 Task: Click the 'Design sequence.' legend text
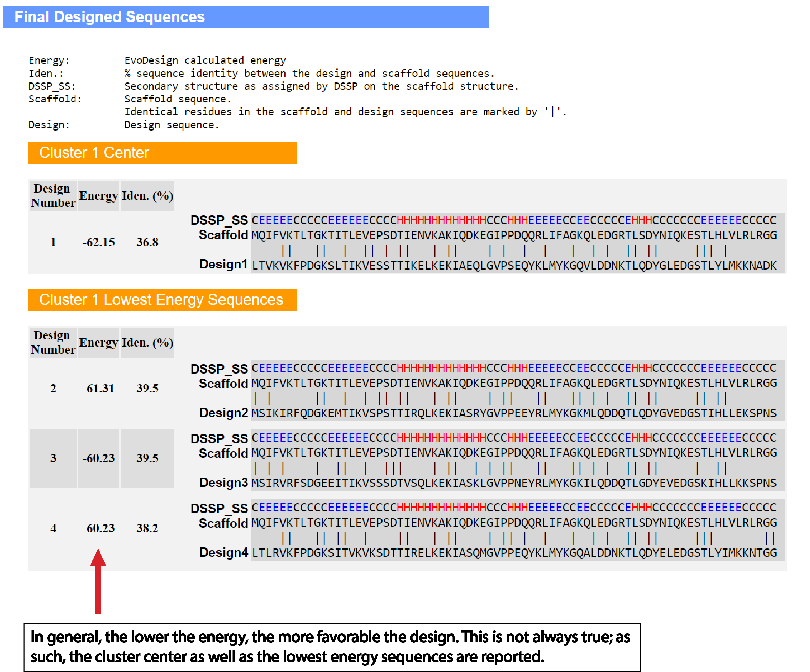click(x=172, y=125)
